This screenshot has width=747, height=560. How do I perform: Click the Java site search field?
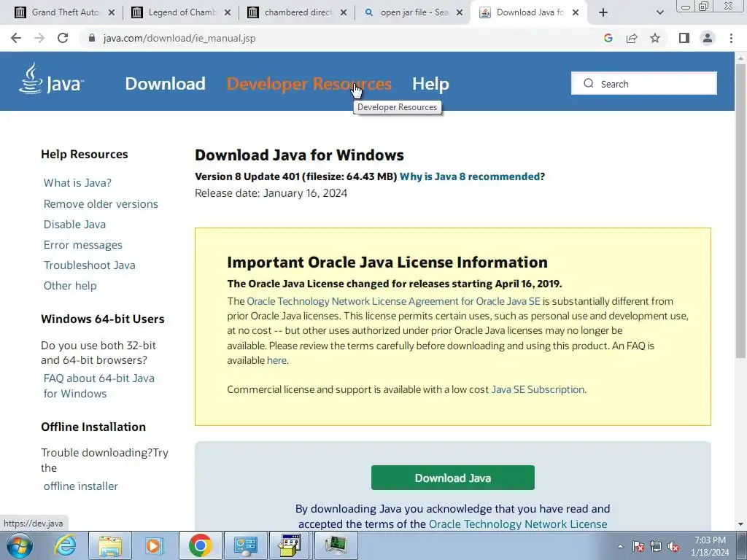click(x=644, y=83)
